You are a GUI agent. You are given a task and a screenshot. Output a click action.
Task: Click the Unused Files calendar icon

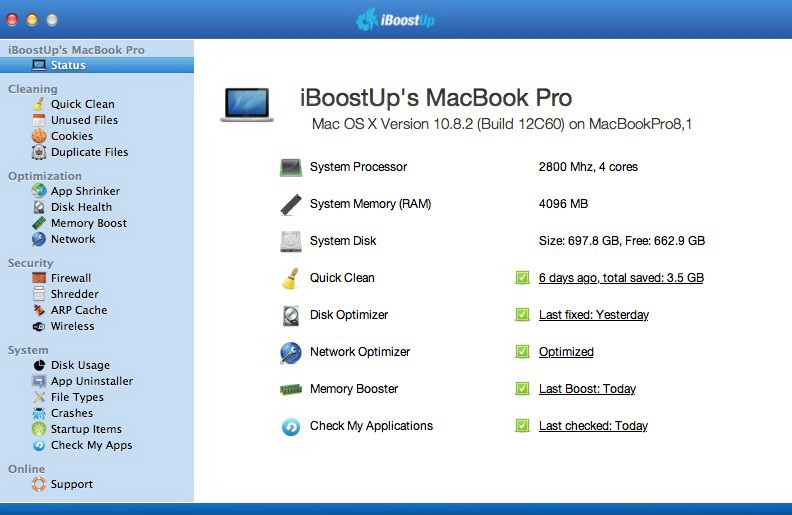click(39, 120)
